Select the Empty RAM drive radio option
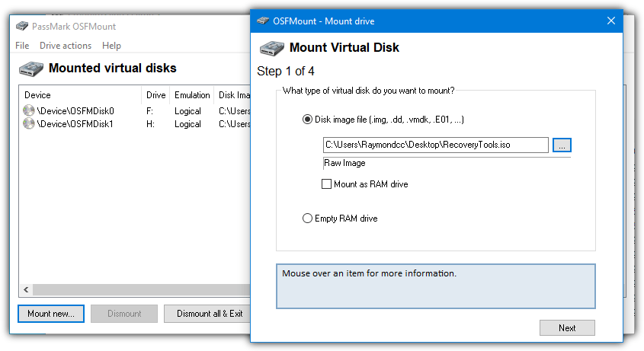This screenshot has height=351, width=644. point(307,218)
